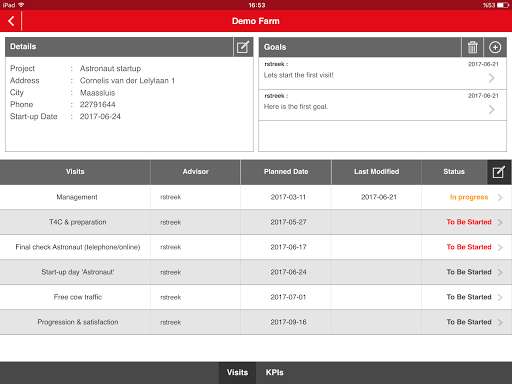The width and height of the screenshot is (512, 384).
Task: Click the 'Demo Farm' title
Action: (x=256, y=21)
